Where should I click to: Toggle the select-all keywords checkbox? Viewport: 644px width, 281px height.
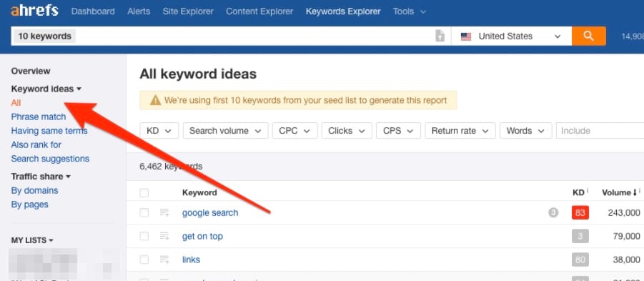point(144,192)
